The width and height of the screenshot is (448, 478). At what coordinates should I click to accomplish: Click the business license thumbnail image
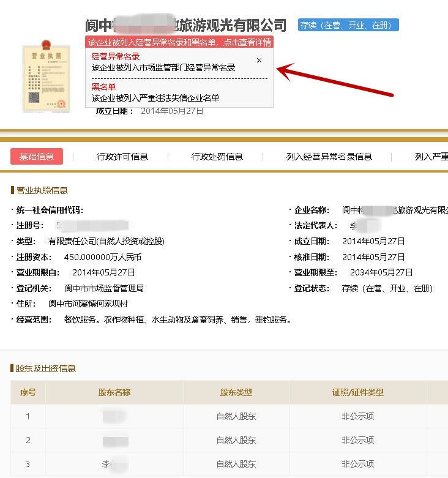pos(46,77)
